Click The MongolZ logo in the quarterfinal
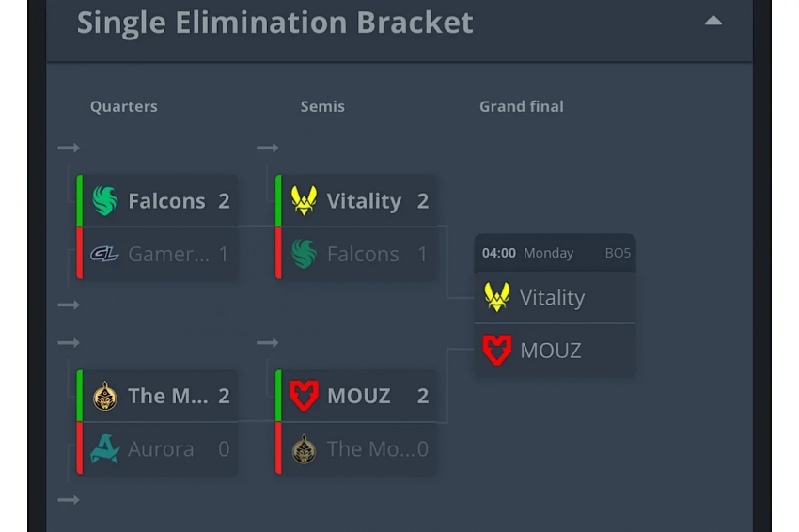 click(x=104, y=396)
